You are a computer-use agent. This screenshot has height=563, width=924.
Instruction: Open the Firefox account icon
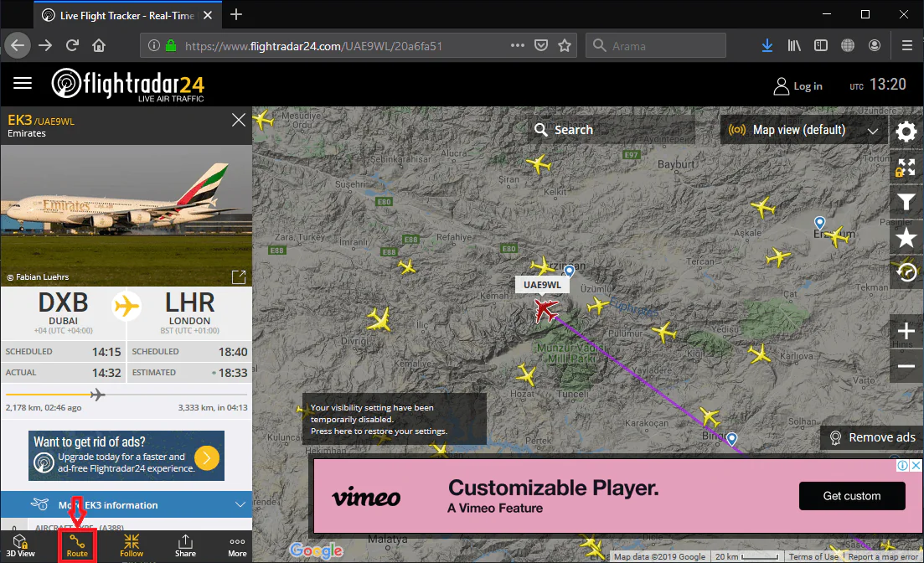coord(875,45)
